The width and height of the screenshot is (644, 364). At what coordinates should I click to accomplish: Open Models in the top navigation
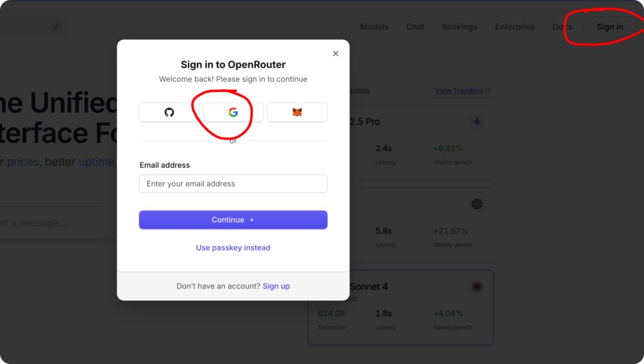click(x=374, y=27)
